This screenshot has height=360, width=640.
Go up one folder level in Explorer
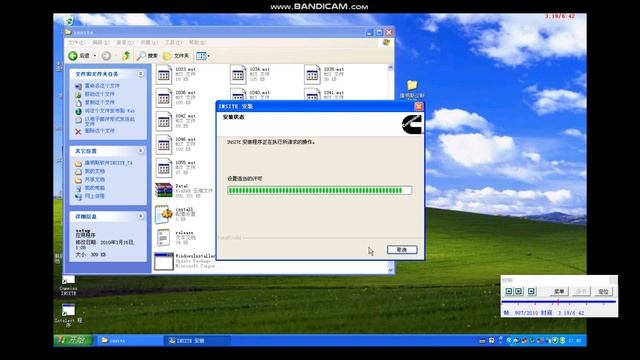[126, 56]
